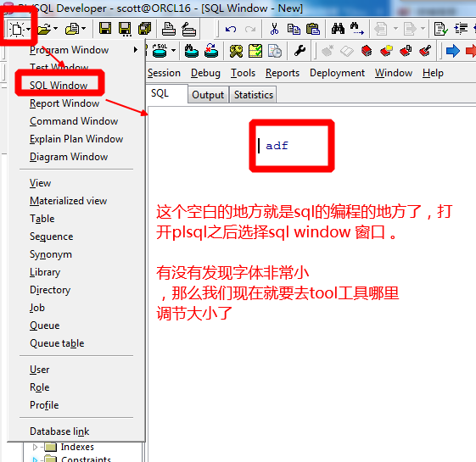Choose Profile menu entry

click(x=44, y=405)
